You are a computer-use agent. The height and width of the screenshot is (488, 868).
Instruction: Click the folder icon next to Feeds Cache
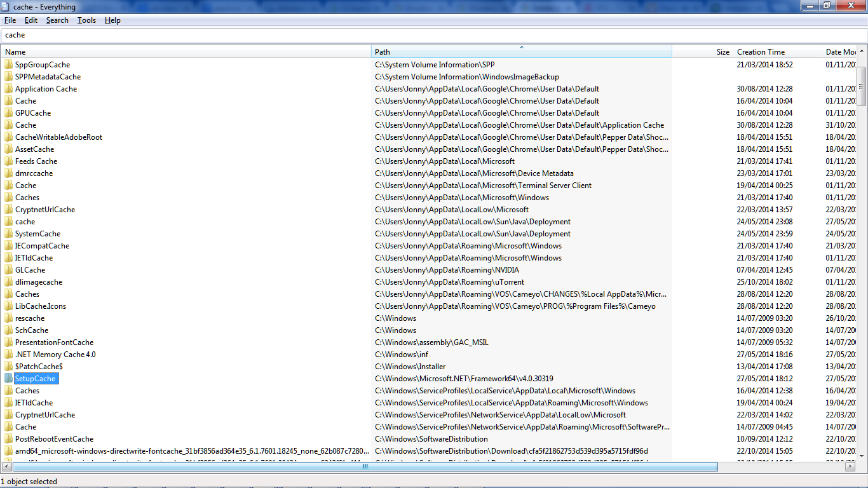point(8,161)
